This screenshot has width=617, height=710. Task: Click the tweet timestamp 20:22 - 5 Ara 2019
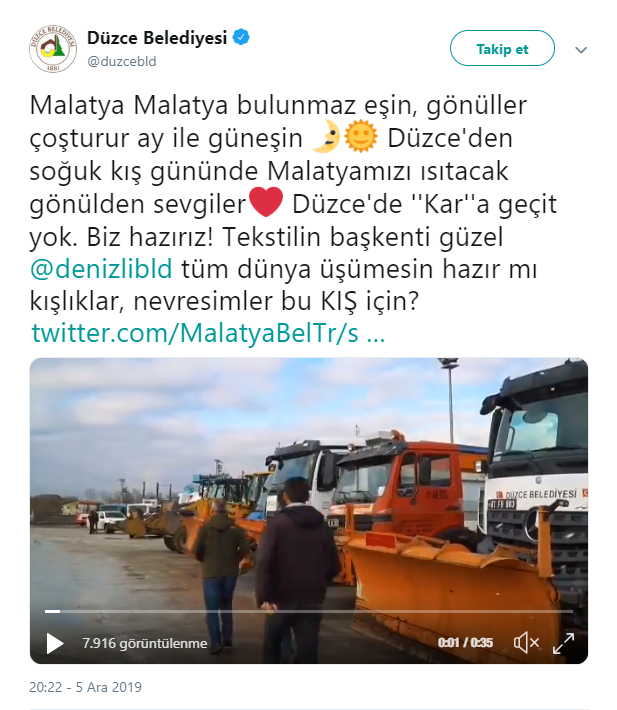(x=86, y=687)
